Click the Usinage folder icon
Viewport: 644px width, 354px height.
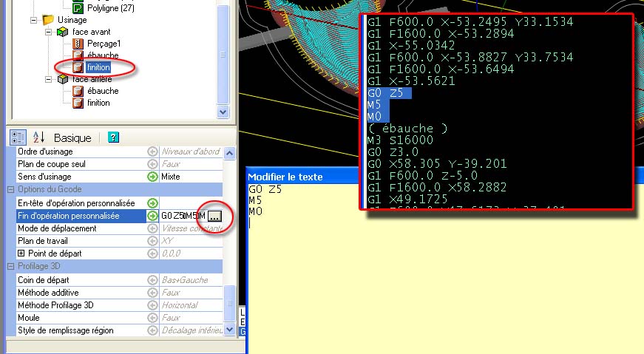pyautogui.click(x=48, y=20)
